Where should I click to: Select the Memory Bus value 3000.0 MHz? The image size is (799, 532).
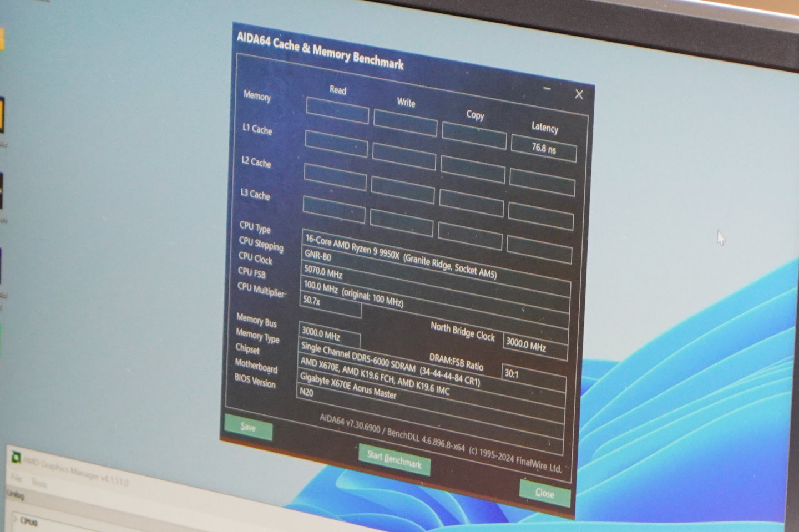coord(330,335)
